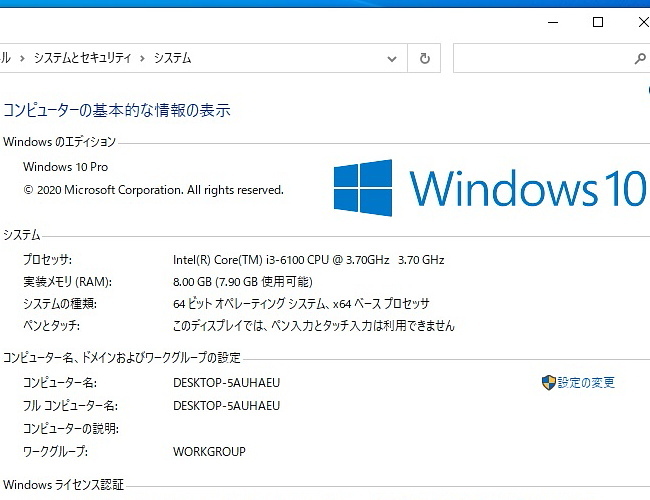This screenshot has height=500, width=650.
Task: Click the 実装メモリ (RAM) label
Action: click(68, 282)
